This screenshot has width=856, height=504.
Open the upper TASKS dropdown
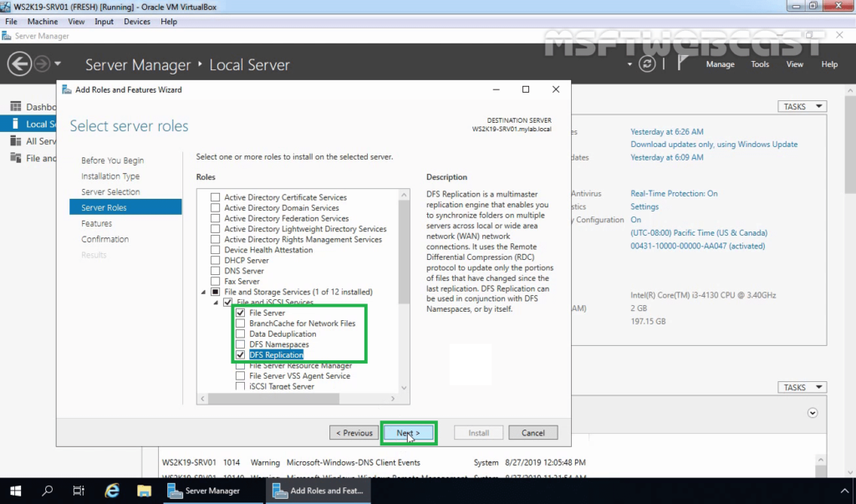pos(802,106)
